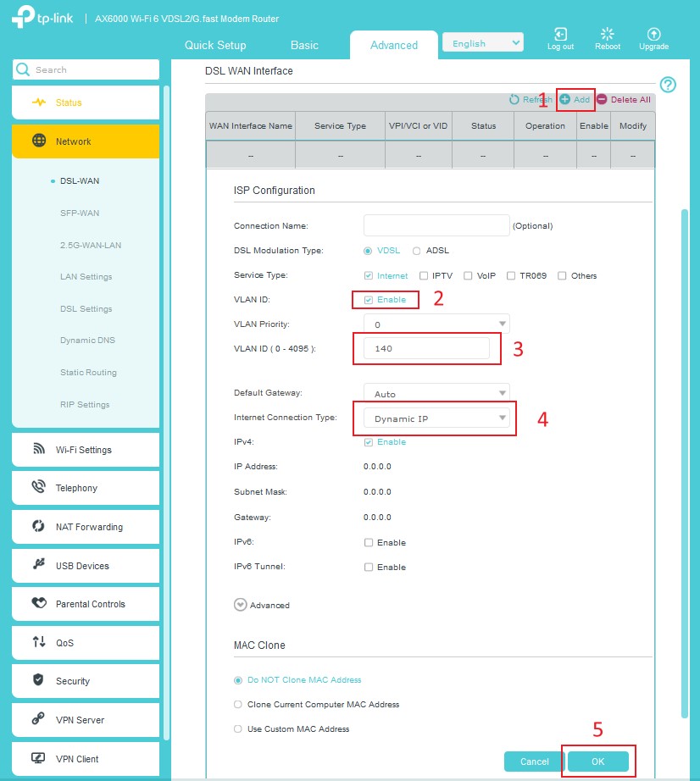Click the OK button
This screenshot has height=781, width=700.
click(x=598, y=762)
